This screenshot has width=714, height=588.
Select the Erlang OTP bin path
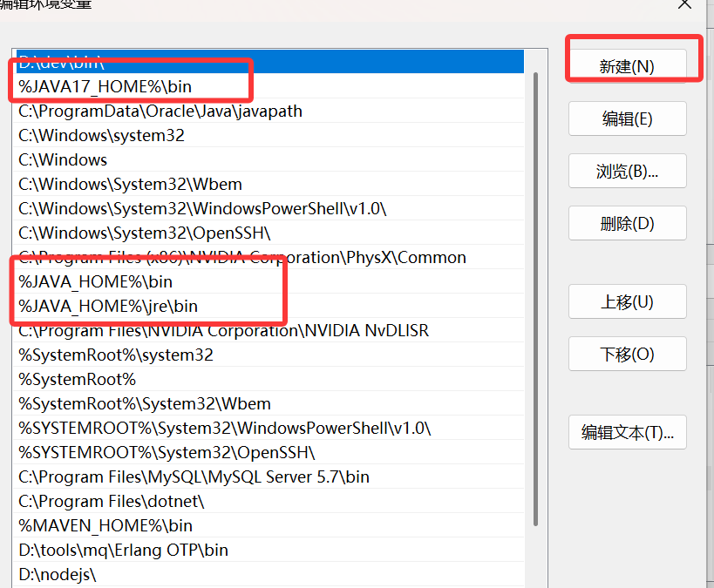(x=123, y=551)
